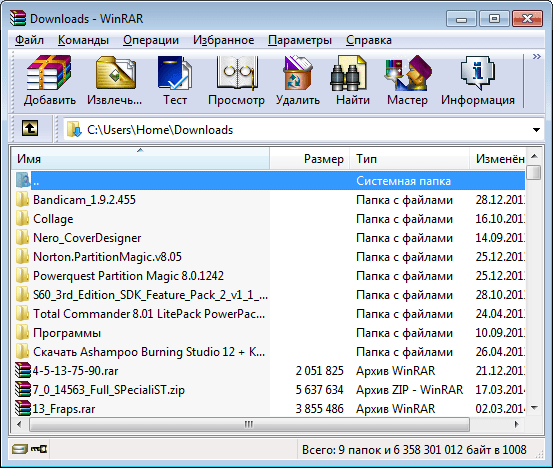This screenshot has height=468, width=553.
Task: Maximize the WinRAR window
Action: [x=494, y=19]
